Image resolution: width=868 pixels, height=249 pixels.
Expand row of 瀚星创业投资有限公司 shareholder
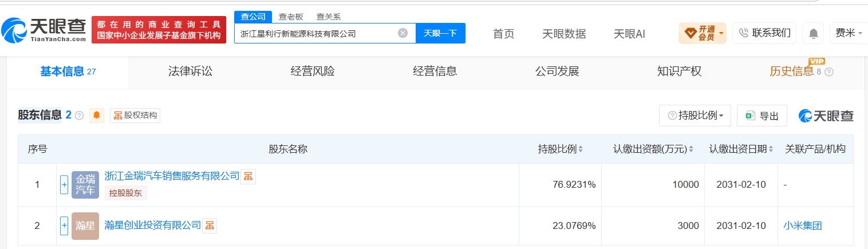tap(64, 226)
